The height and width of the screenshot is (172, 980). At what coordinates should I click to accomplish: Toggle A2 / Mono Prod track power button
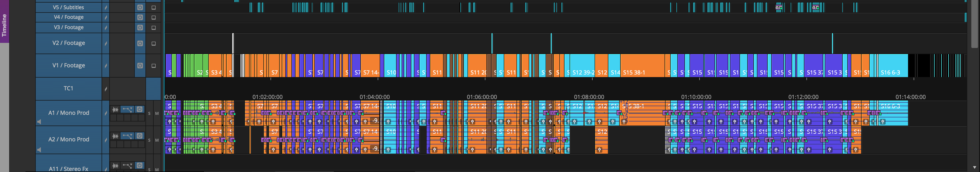(x=140, y=136)
